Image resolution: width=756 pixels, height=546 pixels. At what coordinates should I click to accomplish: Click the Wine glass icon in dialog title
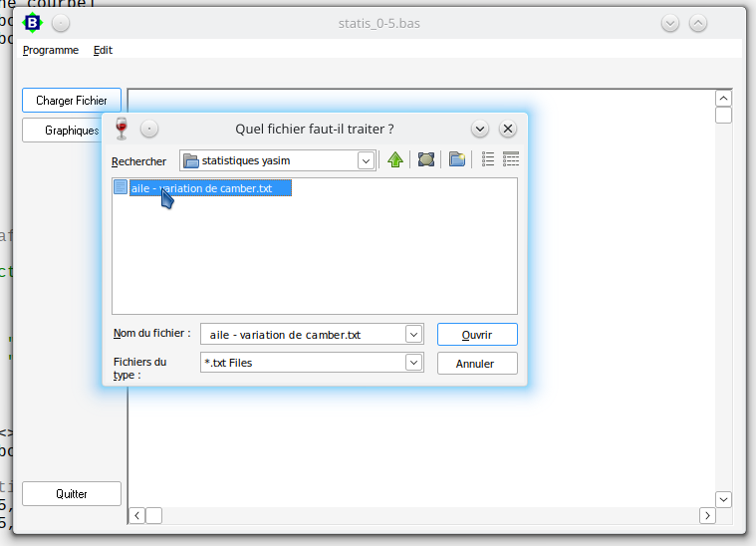[122, 129]
